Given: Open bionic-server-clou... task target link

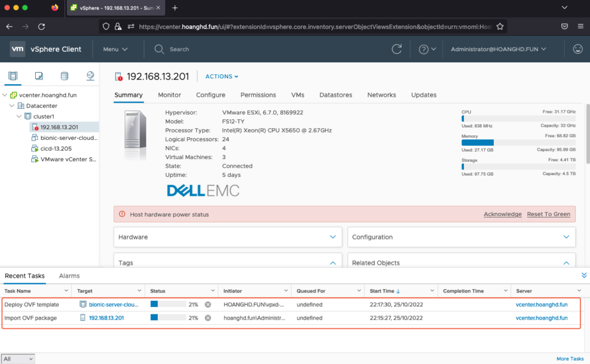Looking at the screenshot, I should tap(114, 305).
